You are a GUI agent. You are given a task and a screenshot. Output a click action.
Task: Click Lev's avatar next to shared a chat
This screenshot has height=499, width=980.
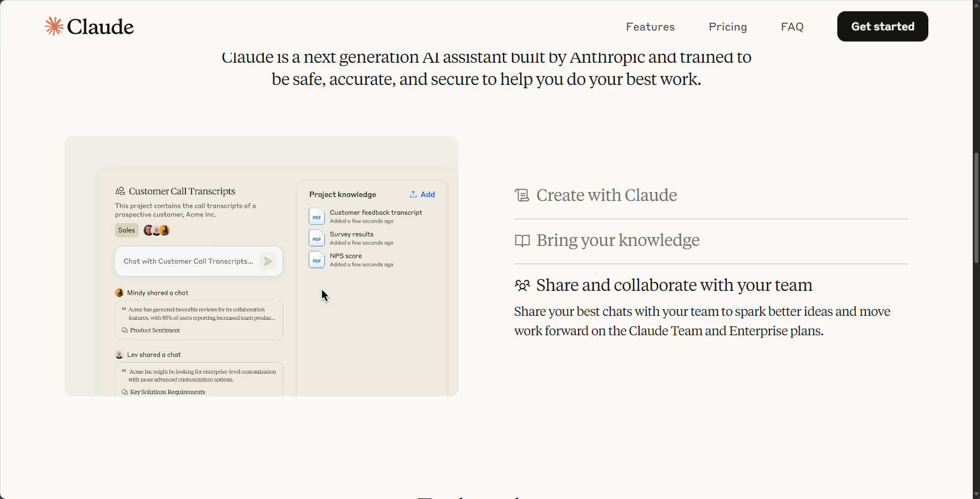119,355
